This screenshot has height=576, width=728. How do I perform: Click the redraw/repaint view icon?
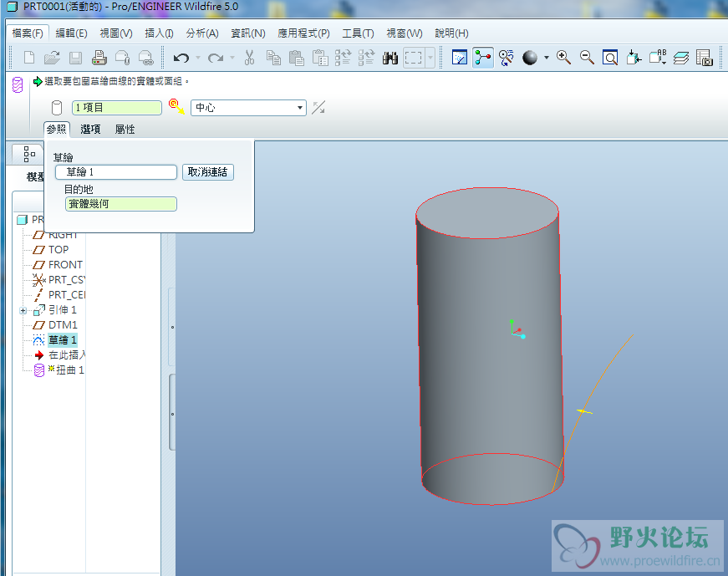point(506,58)
